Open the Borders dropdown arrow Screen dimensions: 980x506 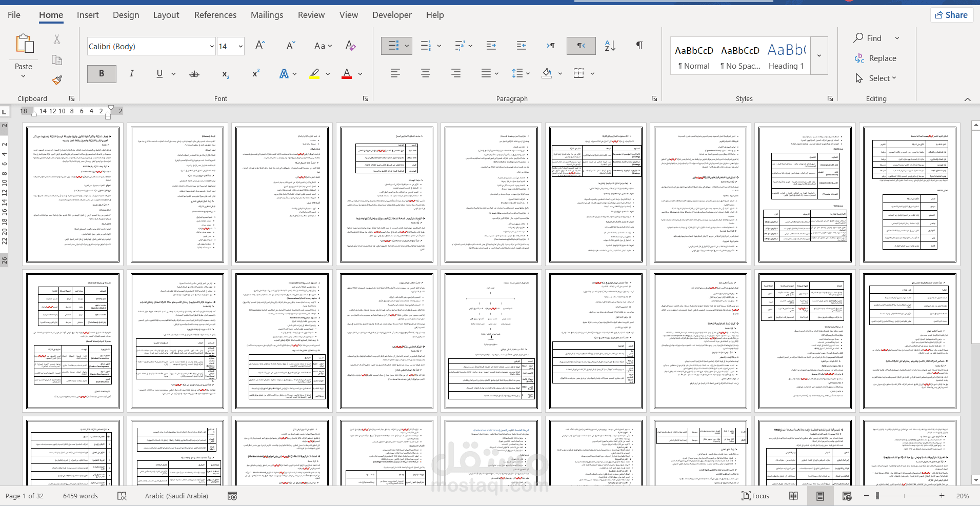pyautogui.click(x=592, y=74)
